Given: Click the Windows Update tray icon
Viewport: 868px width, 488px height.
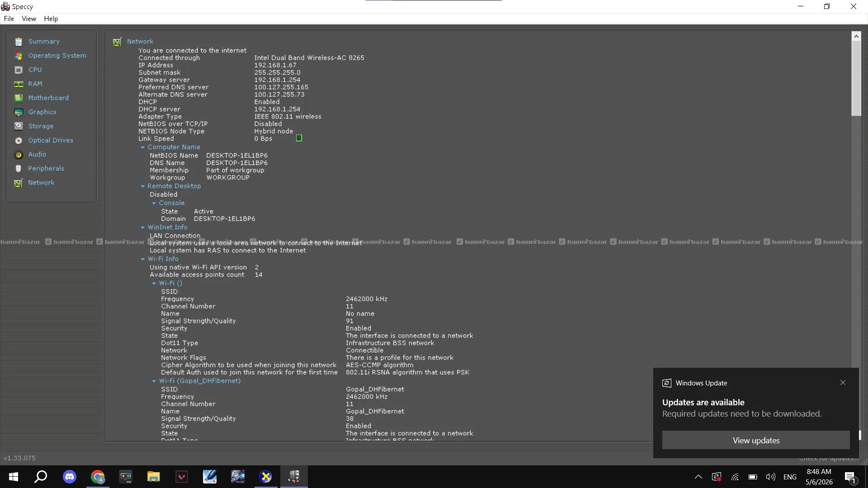Looking at the screenshot, I should [x=717, y=477].
